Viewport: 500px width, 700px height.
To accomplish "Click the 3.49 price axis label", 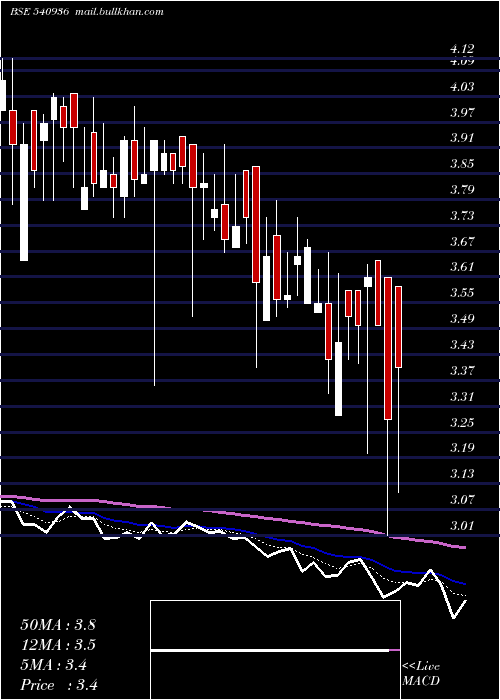I will point(462,319).
